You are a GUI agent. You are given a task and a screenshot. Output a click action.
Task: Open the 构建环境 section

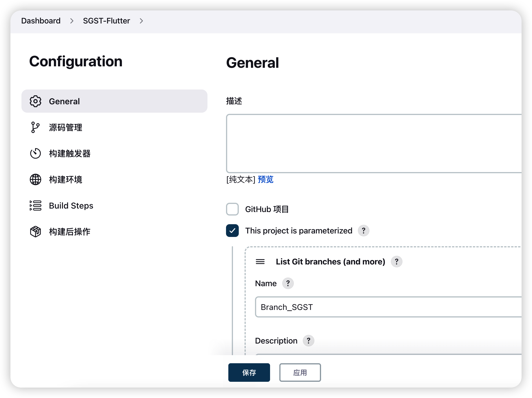point(65,180)
